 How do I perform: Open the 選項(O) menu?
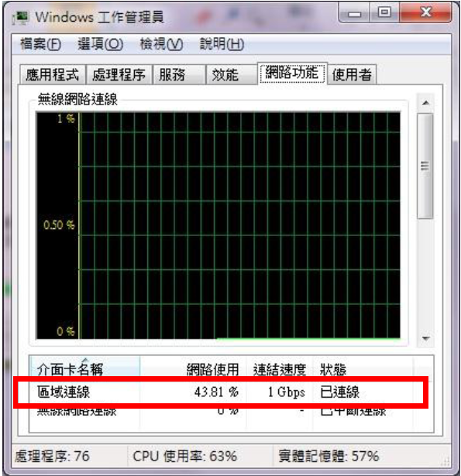(101, 44)
